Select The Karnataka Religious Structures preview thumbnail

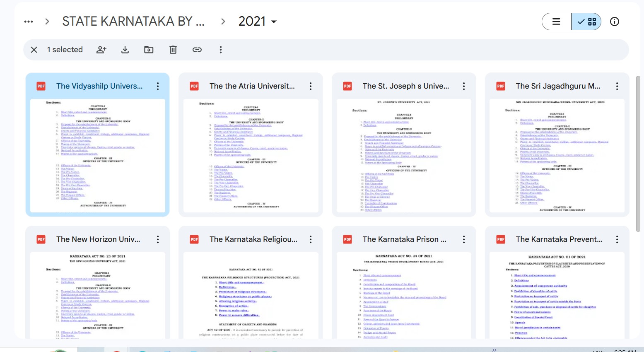[x=251, y=295]
